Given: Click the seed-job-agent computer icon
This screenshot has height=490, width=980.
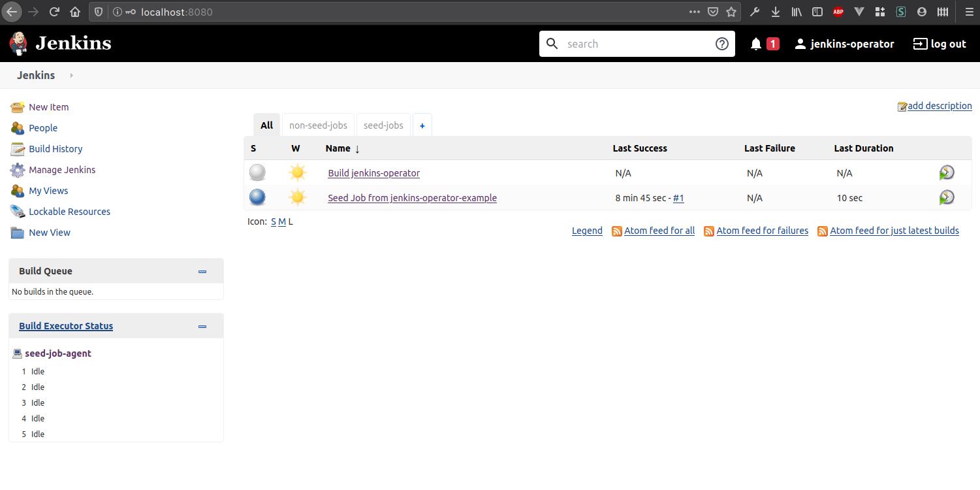Looking at the screenshot, I should click(16, 353).
